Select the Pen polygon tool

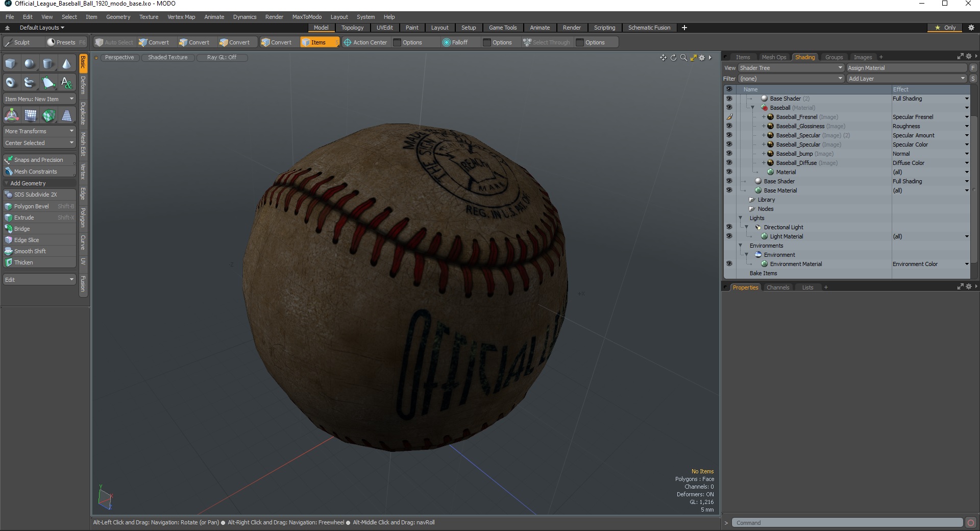point(48,82)
